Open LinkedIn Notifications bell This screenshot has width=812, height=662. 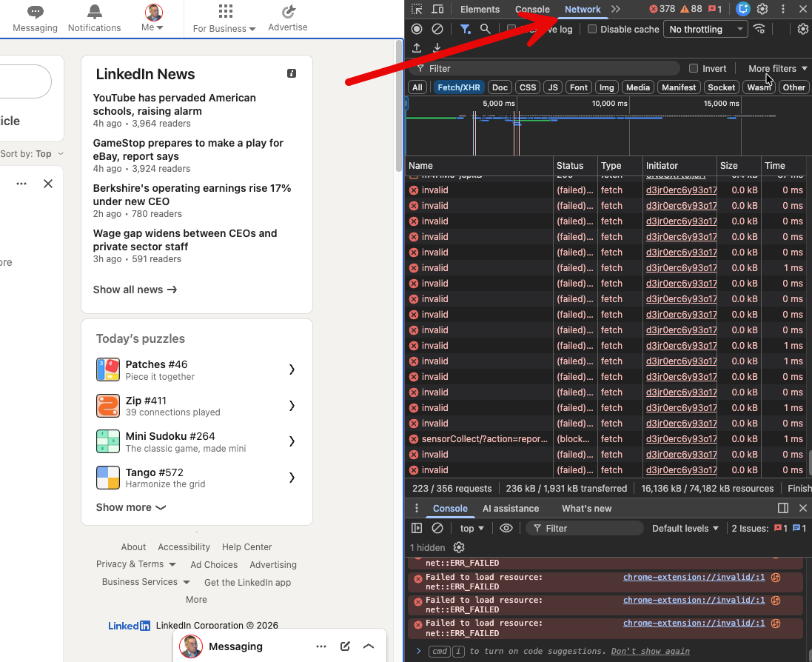pos(94,19)
